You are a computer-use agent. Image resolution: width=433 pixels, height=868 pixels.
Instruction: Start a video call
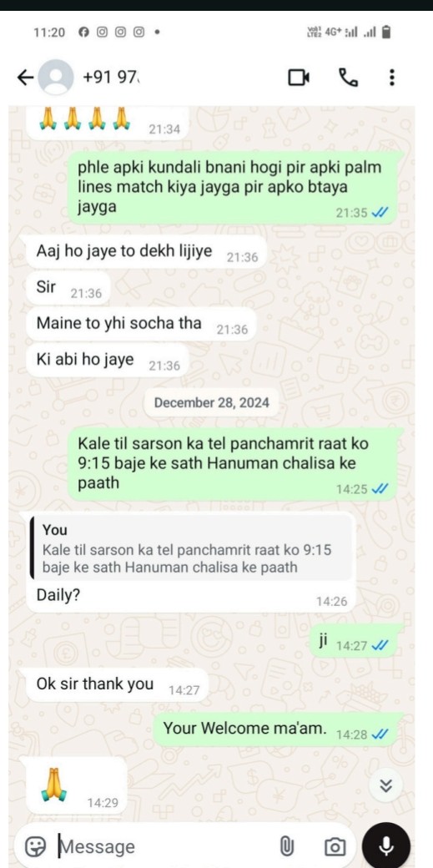(x=299, y=78)
